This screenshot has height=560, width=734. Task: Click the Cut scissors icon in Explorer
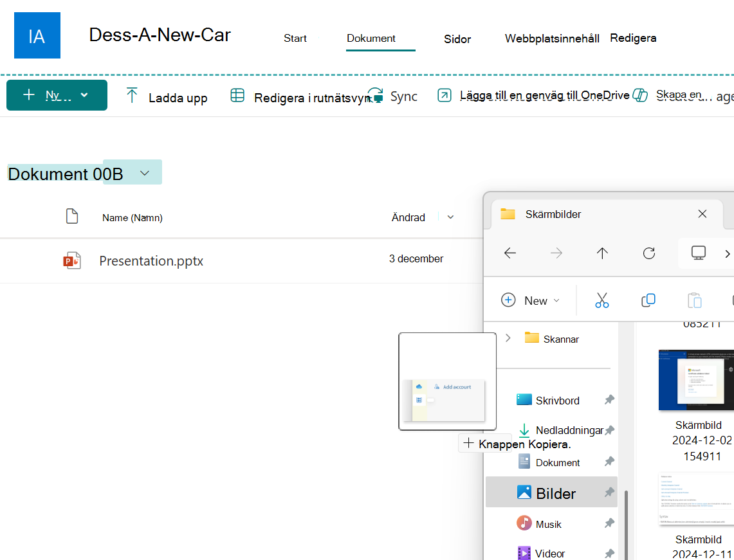602,300
